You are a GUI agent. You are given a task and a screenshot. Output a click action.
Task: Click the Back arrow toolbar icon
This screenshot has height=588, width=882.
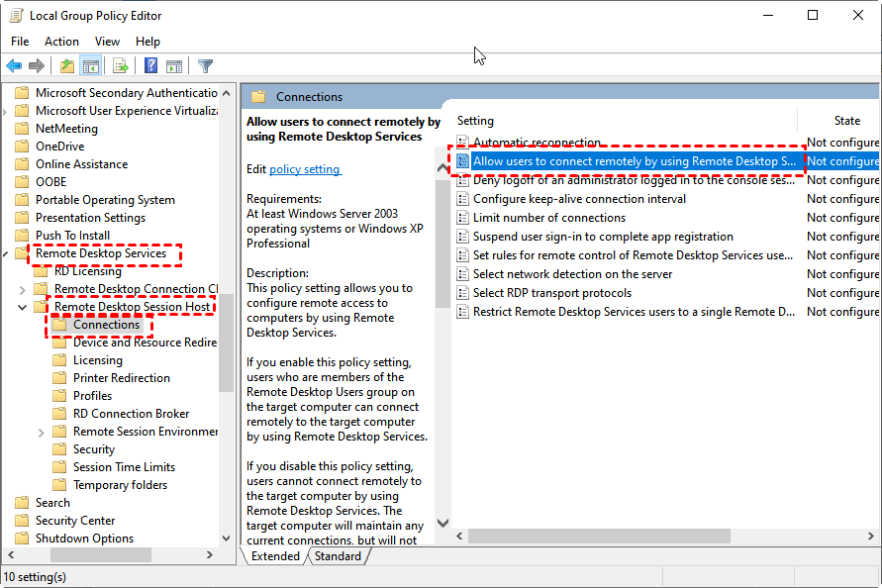click(x=14, y=66)
